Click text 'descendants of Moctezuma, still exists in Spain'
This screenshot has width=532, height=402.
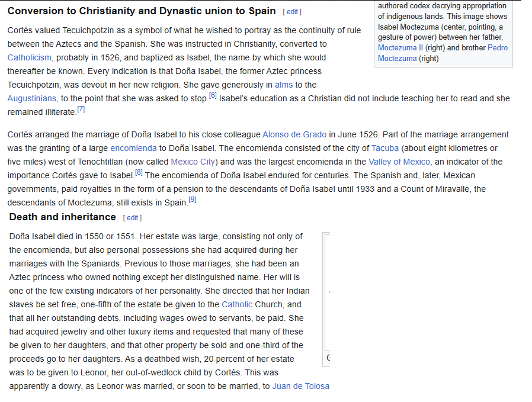click(97, 202)
